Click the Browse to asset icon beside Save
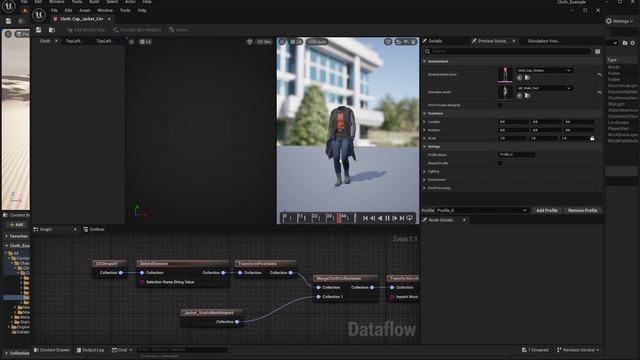 [52, 30]
